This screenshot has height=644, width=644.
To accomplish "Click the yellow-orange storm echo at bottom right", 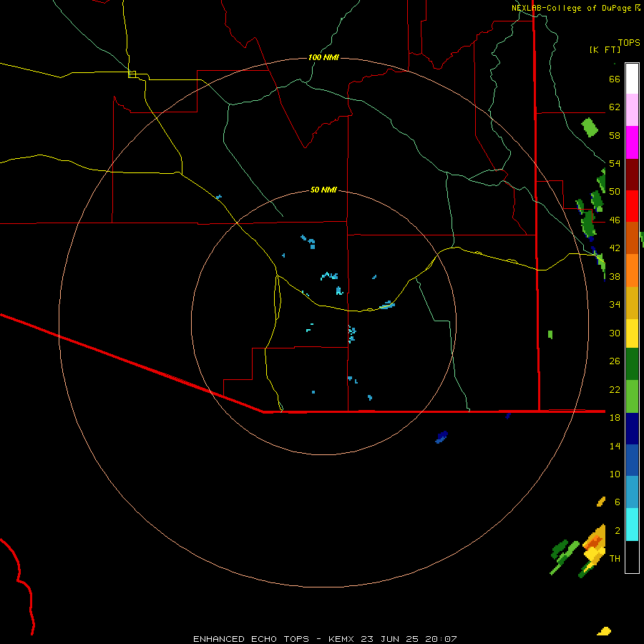I will pyautogui.click(x=594, y=548).
